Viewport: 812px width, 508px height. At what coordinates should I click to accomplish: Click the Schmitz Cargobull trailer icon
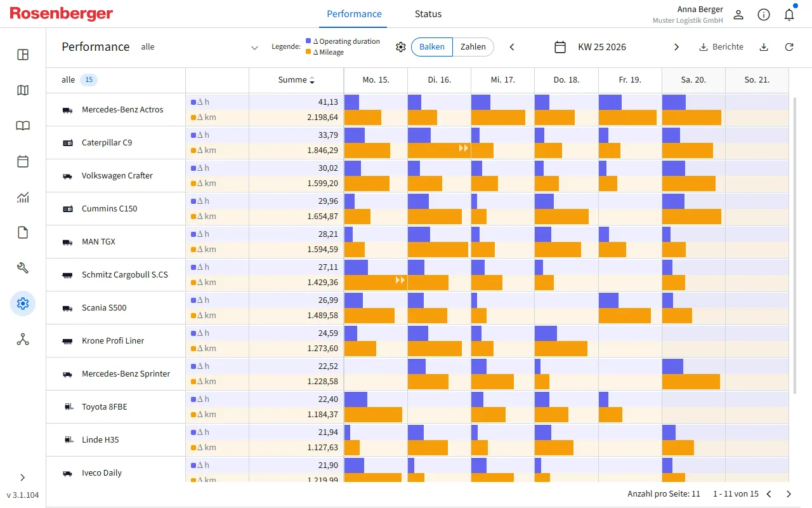67,275
